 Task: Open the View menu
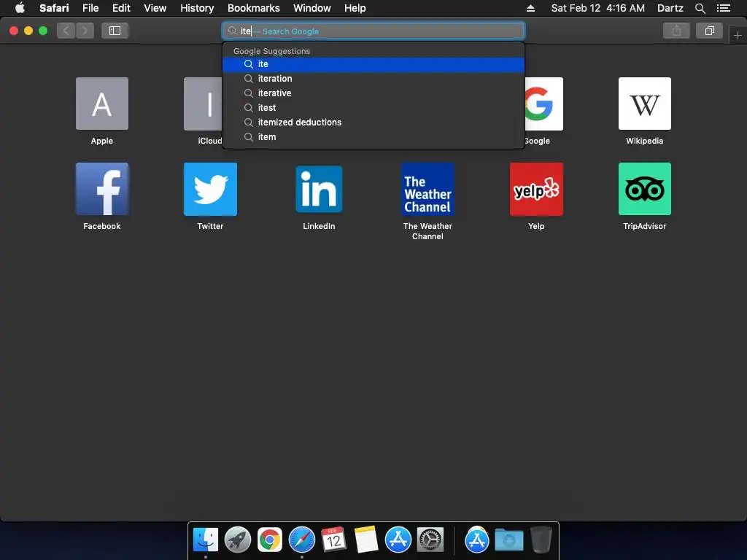155,8
